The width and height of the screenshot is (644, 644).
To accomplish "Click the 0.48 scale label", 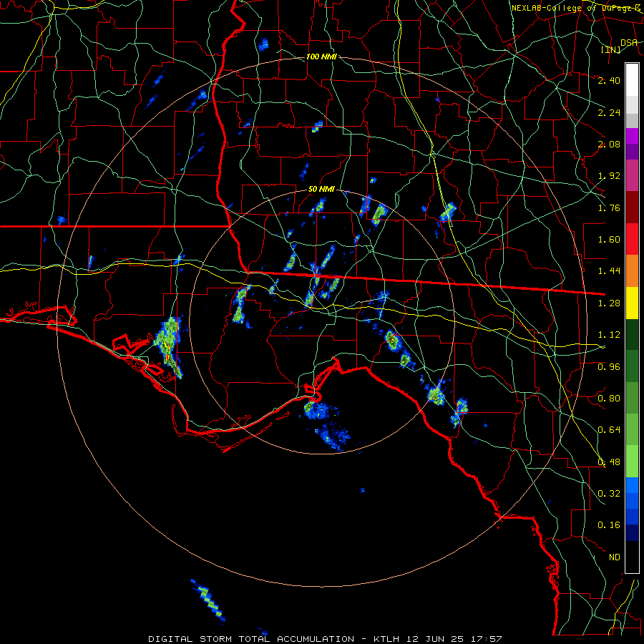I will pos(609,462).
